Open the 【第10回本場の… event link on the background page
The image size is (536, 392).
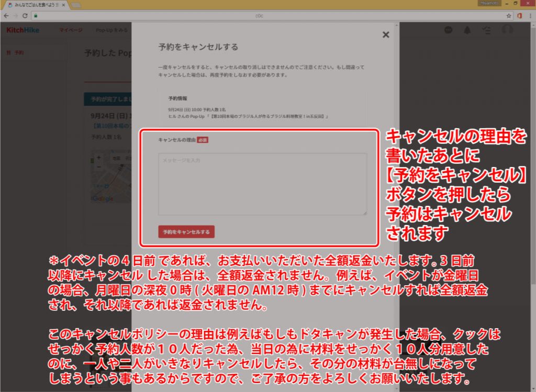(x=111, y=126)
